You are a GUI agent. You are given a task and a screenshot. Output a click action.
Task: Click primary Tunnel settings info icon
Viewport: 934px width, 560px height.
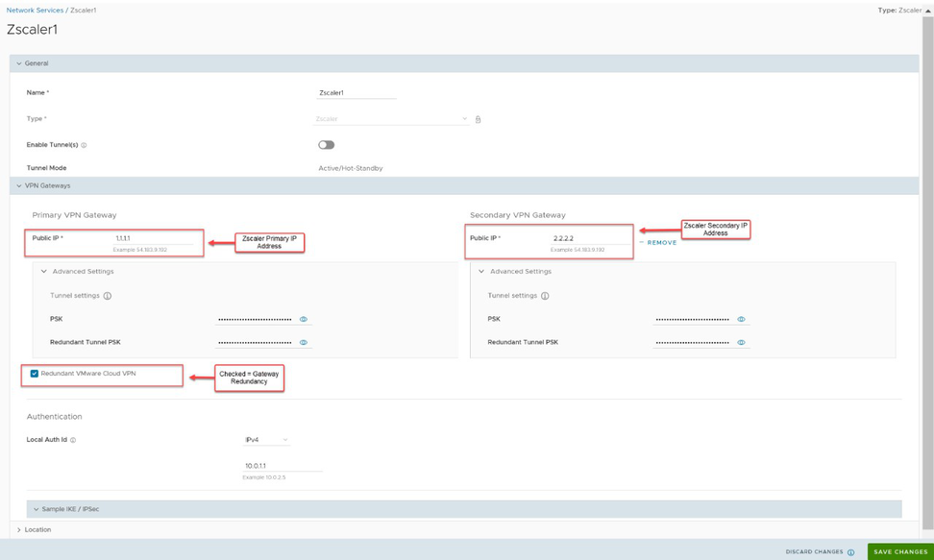click(108, 296)
